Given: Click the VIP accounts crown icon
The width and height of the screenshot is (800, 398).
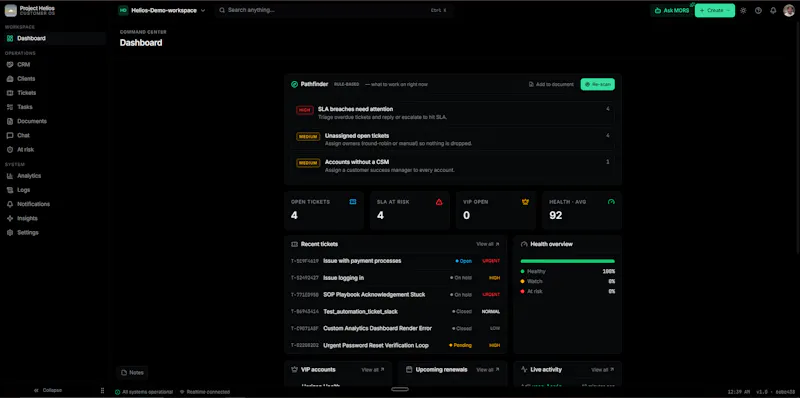Looking at the screenshot, I should [294, 369].
